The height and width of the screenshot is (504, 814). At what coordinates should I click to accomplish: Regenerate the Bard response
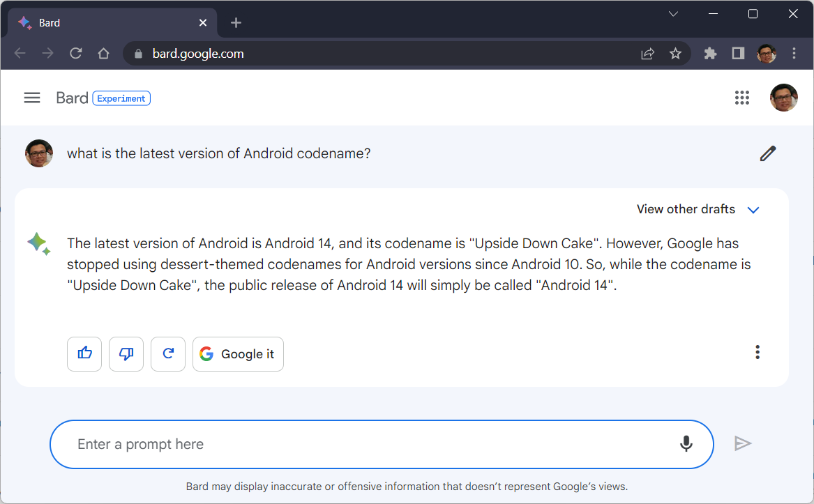[168, 353]
